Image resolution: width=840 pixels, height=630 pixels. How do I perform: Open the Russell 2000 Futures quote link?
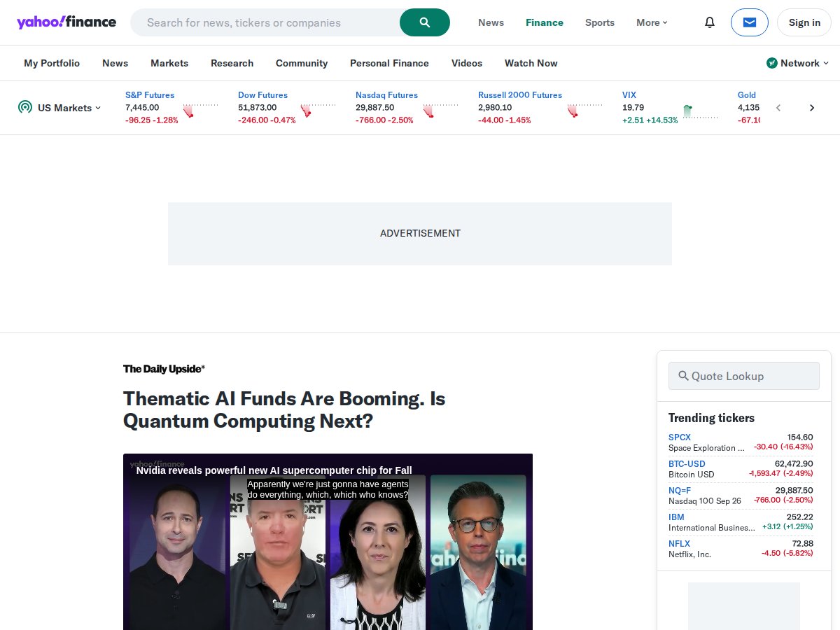coord(520,94)
